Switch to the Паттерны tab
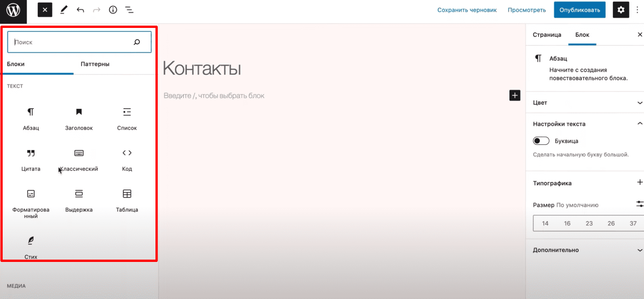The width and height of the screenshot is (644, 299). coord(95,64)
